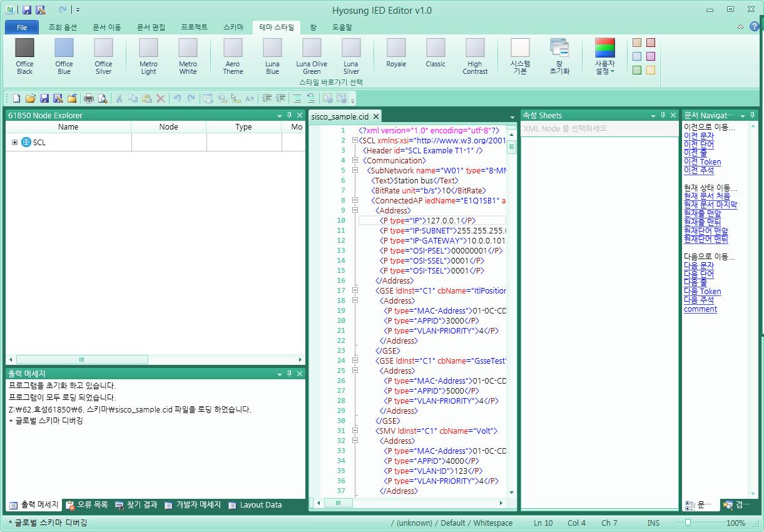
Task: Collapse the SubNetwork element on line 5
Action: 355,170
